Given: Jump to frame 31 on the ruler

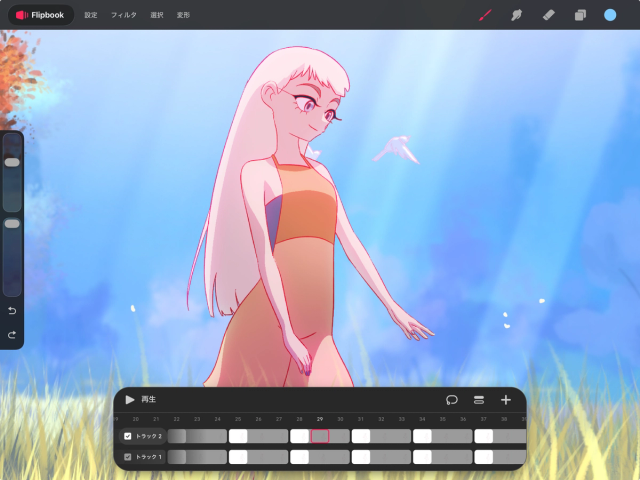Looking at the screenshot, I should [x=360, y=419].
